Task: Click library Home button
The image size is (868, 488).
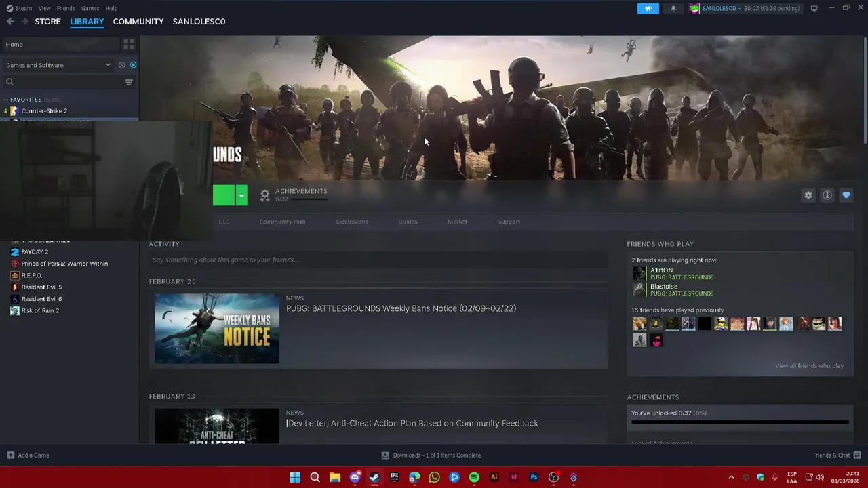Action: (61, 44)
